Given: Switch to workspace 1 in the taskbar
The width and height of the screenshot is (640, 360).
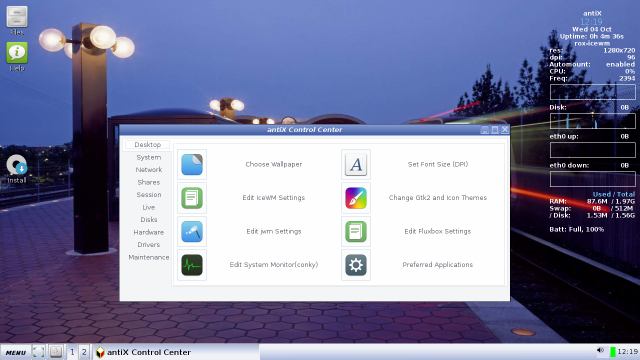Looking at the screenshot, I should [72, 352].
